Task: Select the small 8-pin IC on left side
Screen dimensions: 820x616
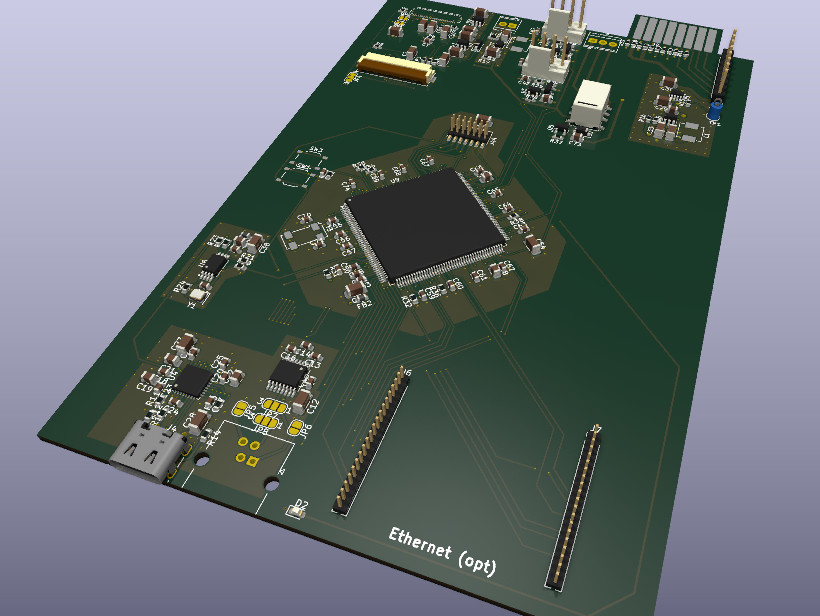Action: [214, 266]
